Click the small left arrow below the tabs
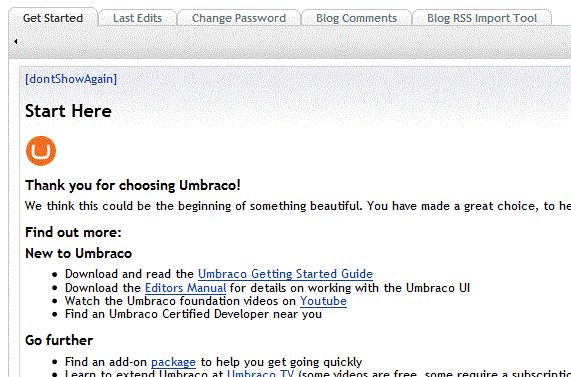 click(x=16, y=42)
